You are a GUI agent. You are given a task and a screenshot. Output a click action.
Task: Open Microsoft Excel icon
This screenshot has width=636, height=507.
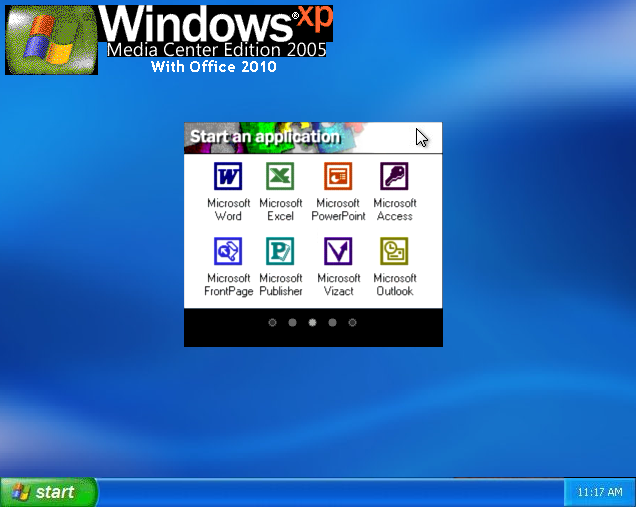tap(280, 176)
